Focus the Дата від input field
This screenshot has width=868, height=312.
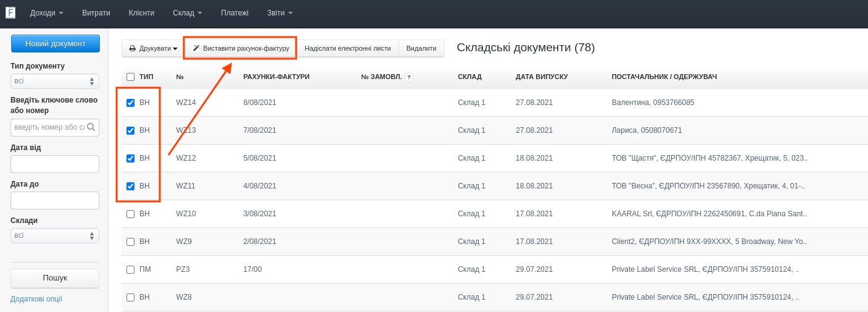coord(55,164)
